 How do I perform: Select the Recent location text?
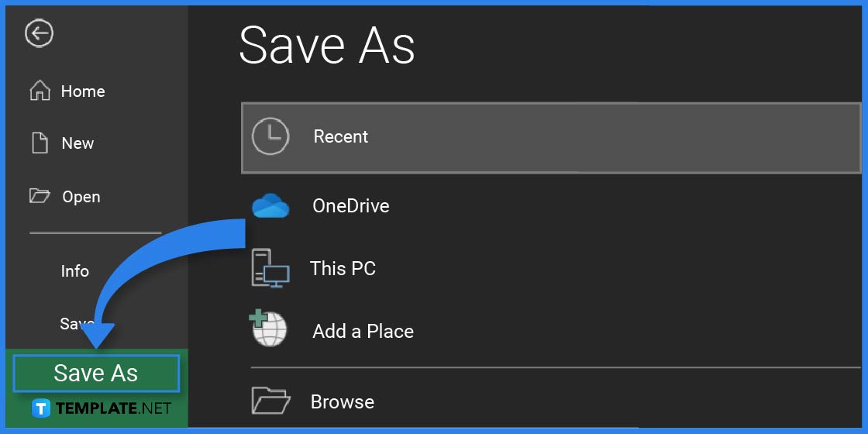(x=341, y=136)
